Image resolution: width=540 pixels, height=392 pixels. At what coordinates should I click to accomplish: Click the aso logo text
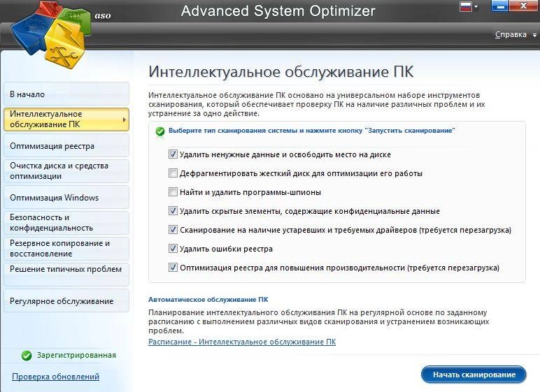tap(103, 16)
